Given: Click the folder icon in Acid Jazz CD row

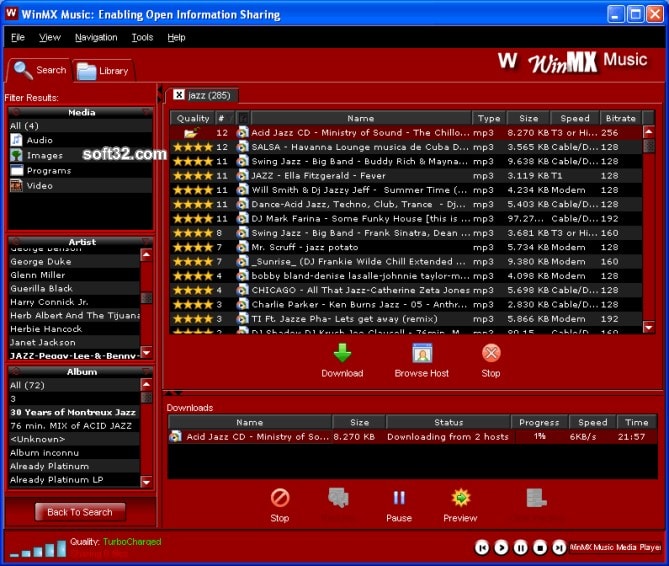Looking at the screenshot, I should pyautogui.click(x=191, y=133).
